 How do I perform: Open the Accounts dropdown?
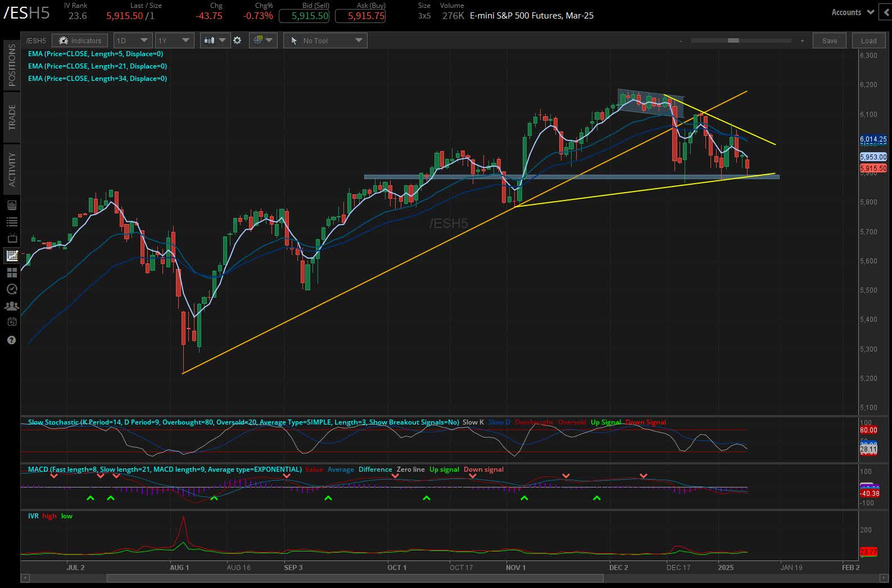[x=853, y=12]
